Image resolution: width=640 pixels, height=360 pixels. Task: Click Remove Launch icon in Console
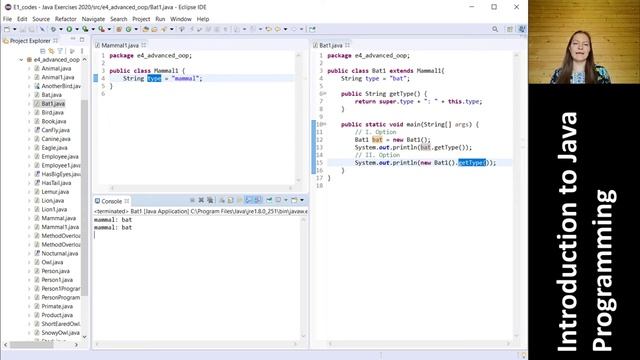pos(201,200)
